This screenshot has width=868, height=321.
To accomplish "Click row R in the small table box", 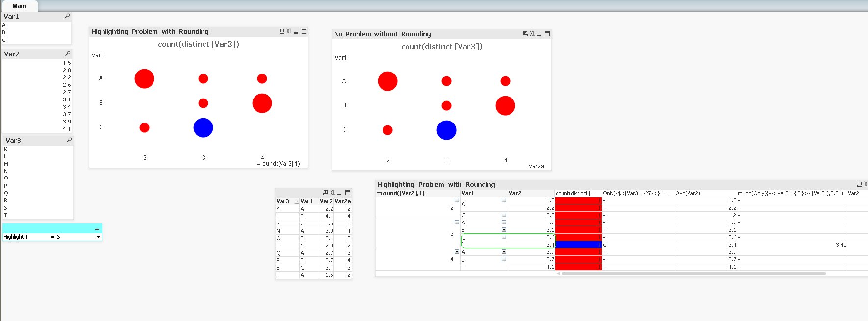I will tap(313, 260).
